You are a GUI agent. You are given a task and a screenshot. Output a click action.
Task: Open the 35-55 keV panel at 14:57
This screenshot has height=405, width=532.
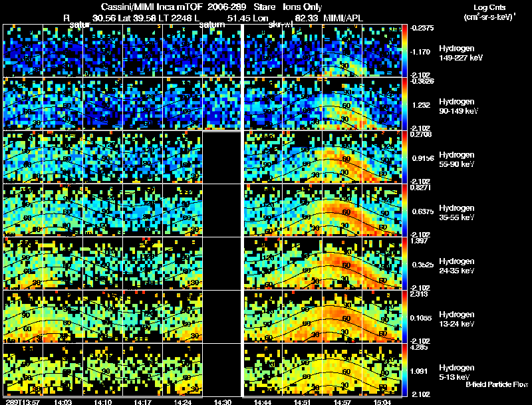click(342, 211)
